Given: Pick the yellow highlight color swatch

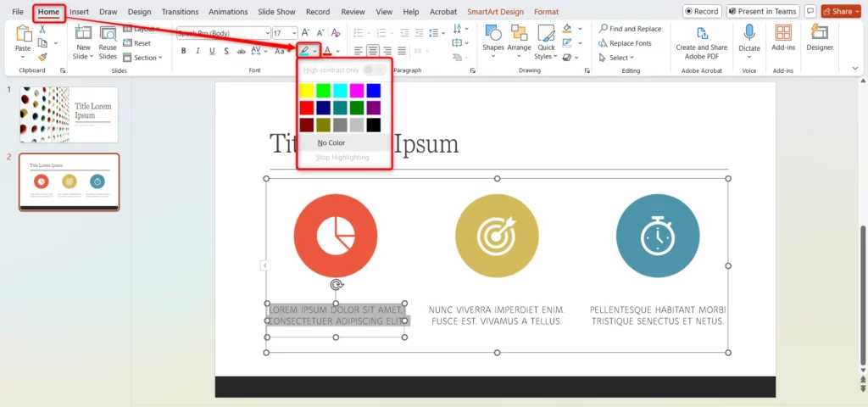Looking at the screenshot, I should [x=306, y=90].
